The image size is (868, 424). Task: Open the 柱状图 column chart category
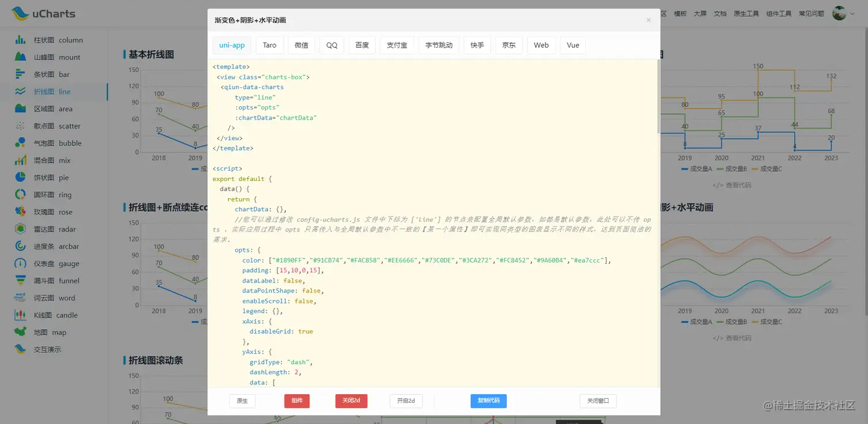[x=54, y=40]
